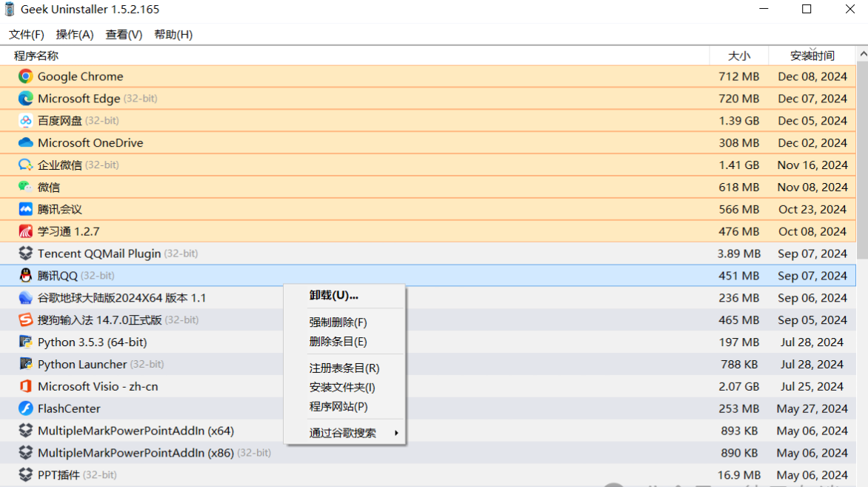
Task: Select the Microsoft Edge program name
Action: click(x=79, y=98)
